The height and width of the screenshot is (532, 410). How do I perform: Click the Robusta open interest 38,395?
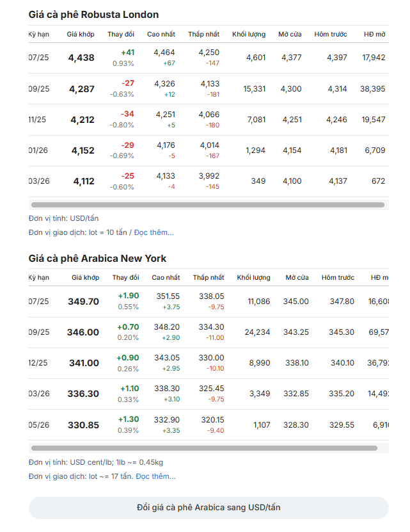(x=373, y=89)
